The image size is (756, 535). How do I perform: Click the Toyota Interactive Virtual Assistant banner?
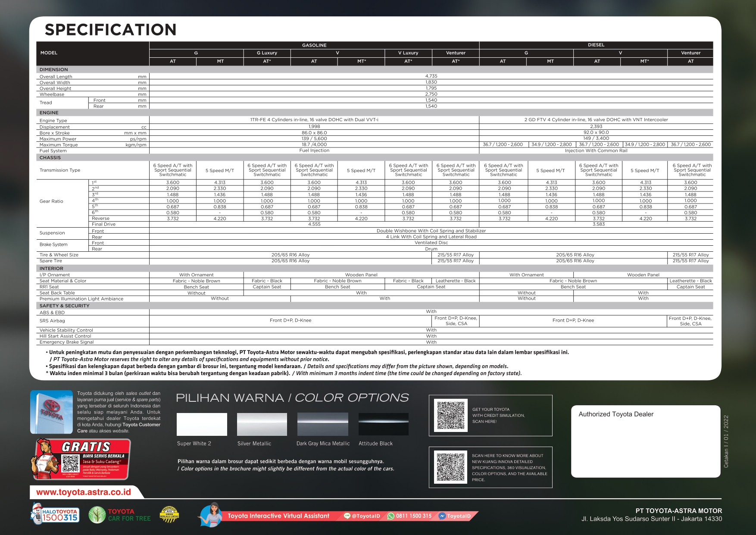pos(278,516)
